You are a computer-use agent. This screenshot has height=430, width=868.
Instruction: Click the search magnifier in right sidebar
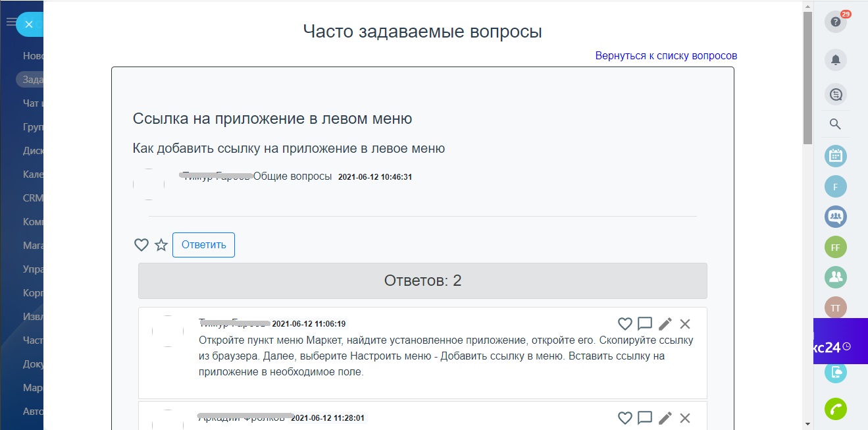[x=836, y=124]
